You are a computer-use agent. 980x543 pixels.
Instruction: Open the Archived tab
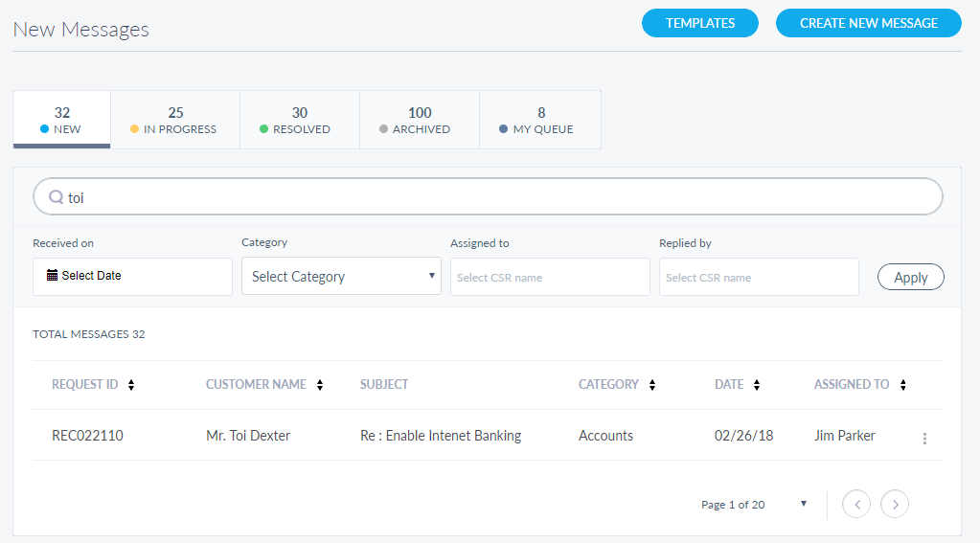point(419,121)
